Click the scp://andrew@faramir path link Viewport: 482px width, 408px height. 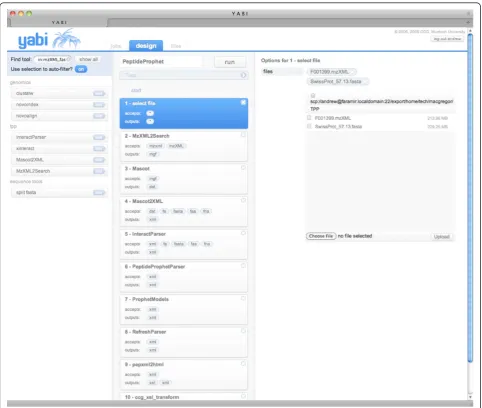tap(381, 101)
